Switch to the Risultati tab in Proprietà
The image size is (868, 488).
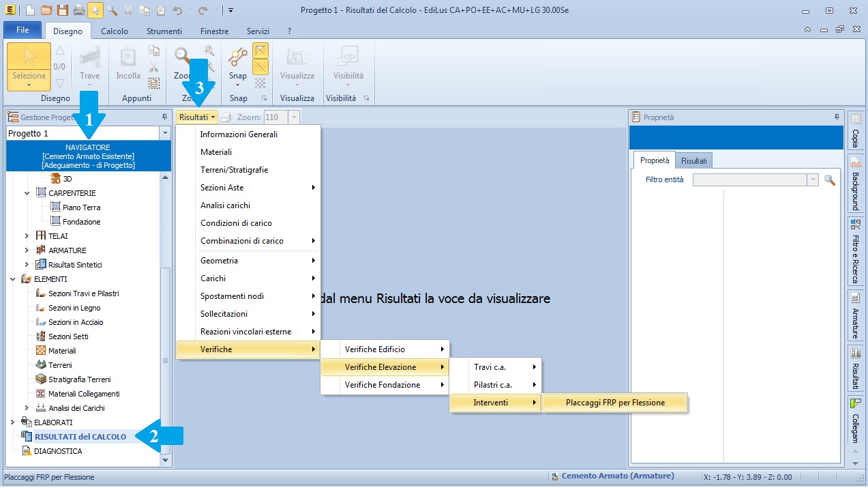point(693,160)
